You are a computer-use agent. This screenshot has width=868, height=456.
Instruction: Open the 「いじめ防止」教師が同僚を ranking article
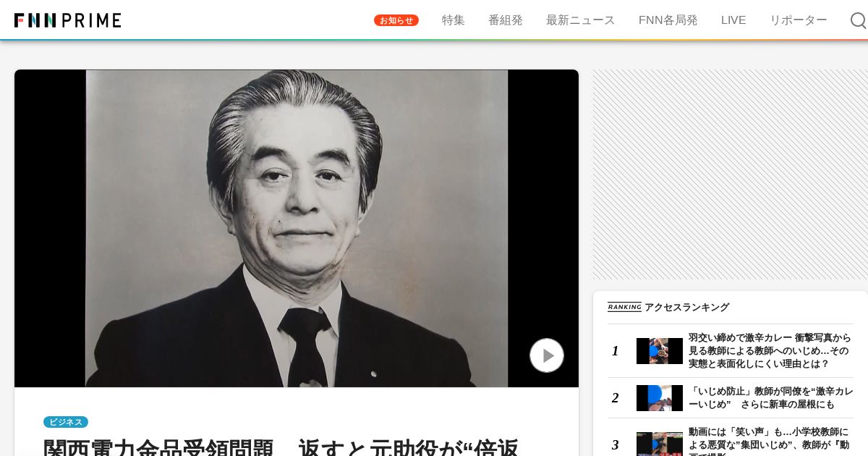770,398
